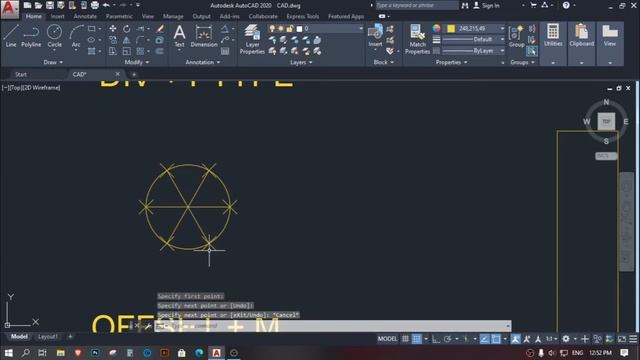Click the Group tool

coord(516,36)
